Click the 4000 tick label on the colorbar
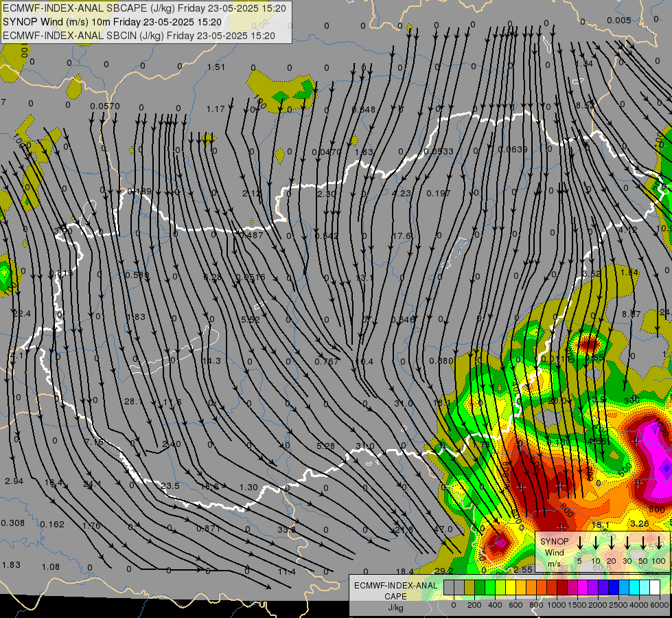The height and width of the screenshot is (618, 672). click(x=640, y=605)
